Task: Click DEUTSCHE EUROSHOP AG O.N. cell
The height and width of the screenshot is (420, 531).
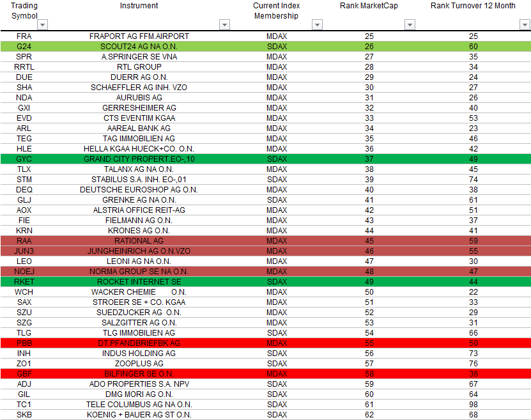Action: point(139,190)
